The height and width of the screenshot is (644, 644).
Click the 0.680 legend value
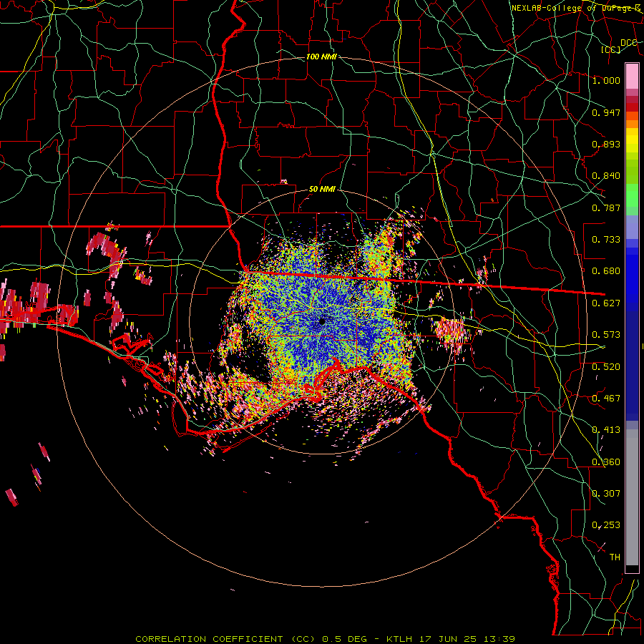tap(606, 271)
